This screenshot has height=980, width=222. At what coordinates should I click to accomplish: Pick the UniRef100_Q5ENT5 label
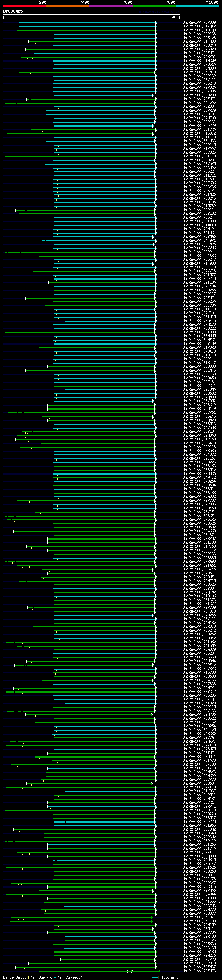(x=199, y=370)
